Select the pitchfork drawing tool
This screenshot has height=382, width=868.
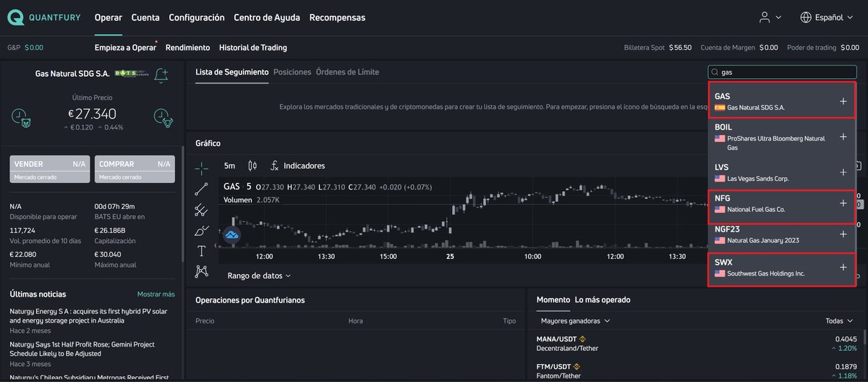click(x=202, y=210)
